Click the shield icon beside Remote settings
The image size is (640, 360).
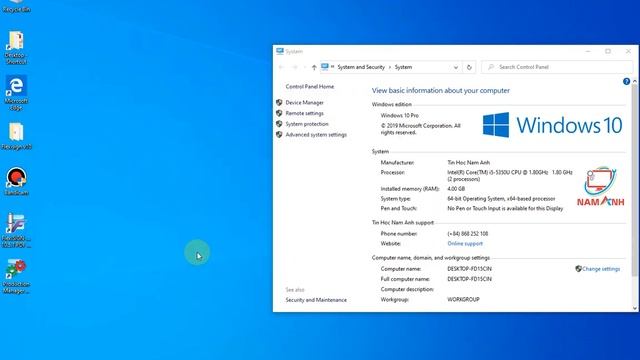(279, 113)
